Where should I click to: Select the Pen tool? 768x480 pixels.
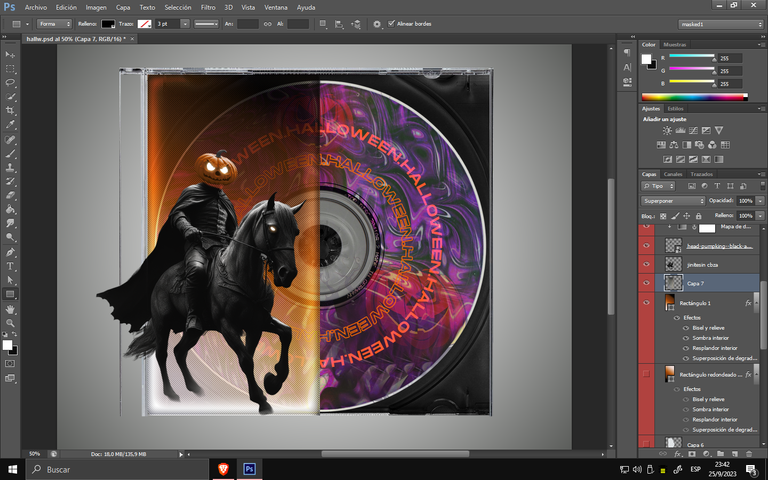click(10, 252)
